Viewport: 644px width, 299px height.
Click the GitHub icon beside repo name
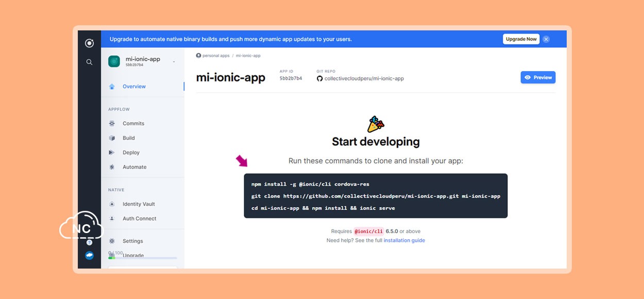pyautogui.click(x=319, y=79)
